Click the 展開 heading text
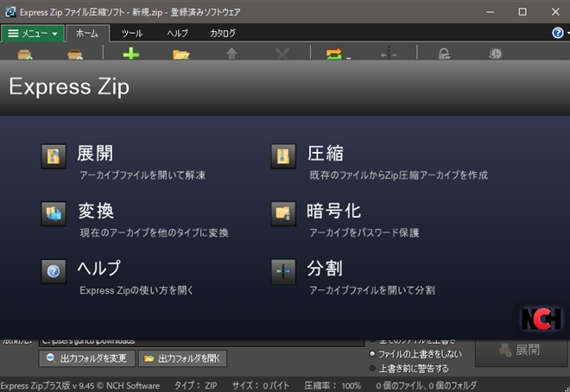The height and width of the screenshot is (392, 570). click(x=95, y=154)
